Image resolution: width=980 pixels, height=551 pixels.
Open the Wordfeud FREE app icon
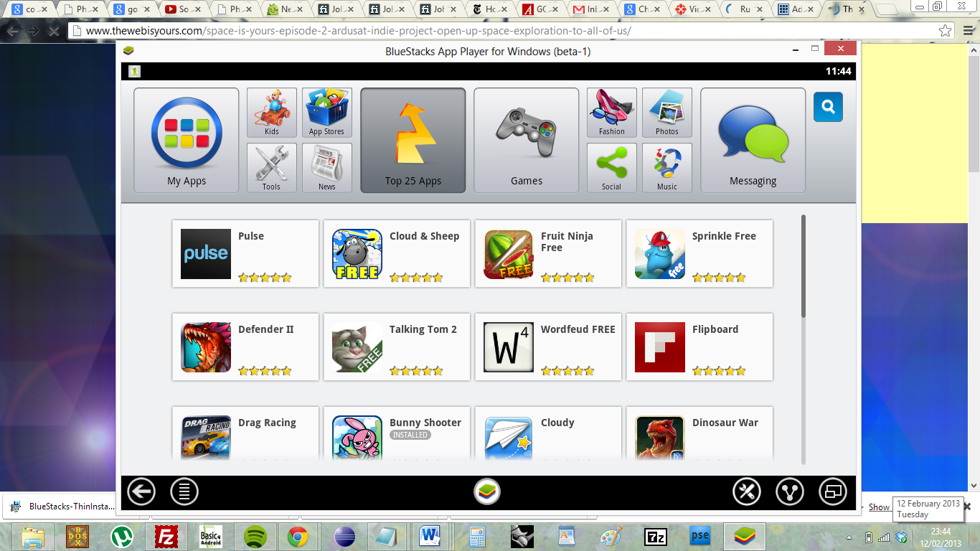[509, 347]
